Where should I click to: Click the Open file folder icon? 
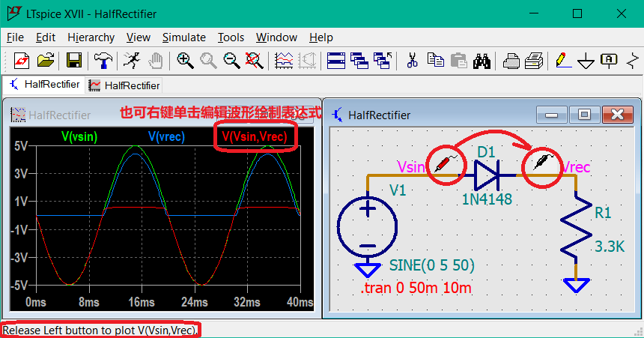click(46, 61)
